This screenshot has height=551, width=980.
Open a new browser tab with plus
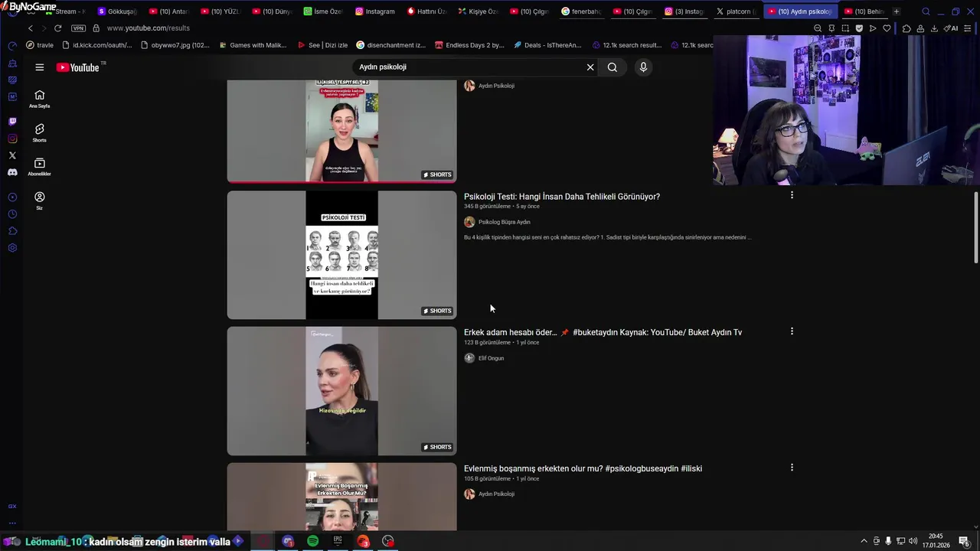click(897, 11)
